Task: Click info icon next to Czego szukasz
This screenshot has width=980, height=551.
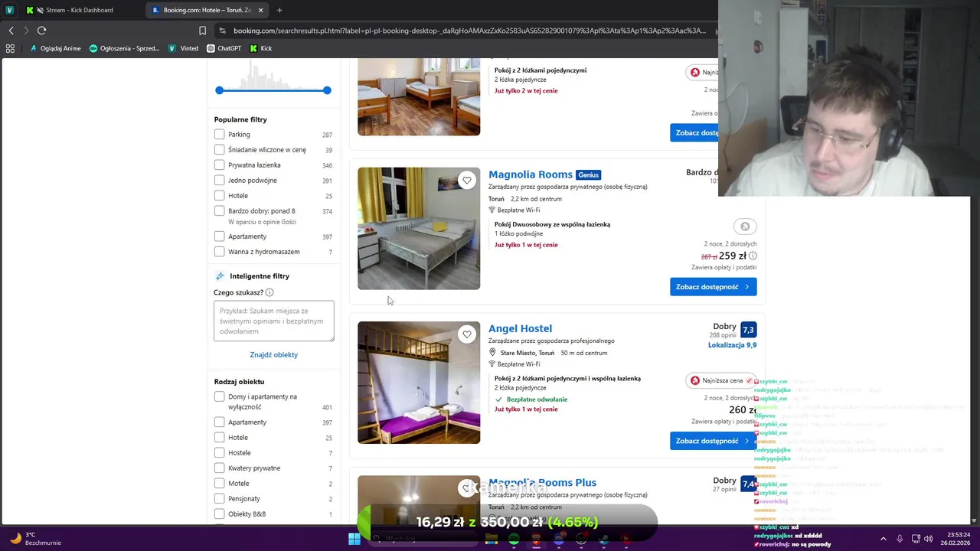Action: tap(269, 292)
